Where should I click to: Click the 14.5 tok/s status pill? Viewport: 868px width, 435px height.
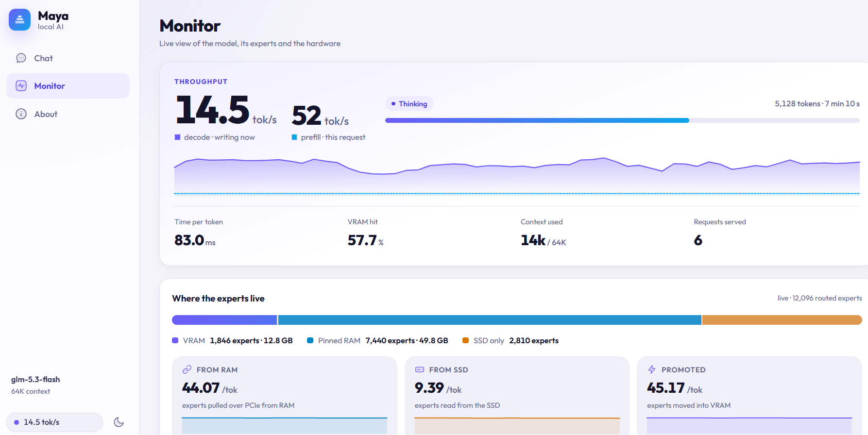click(x=54, y=422)
